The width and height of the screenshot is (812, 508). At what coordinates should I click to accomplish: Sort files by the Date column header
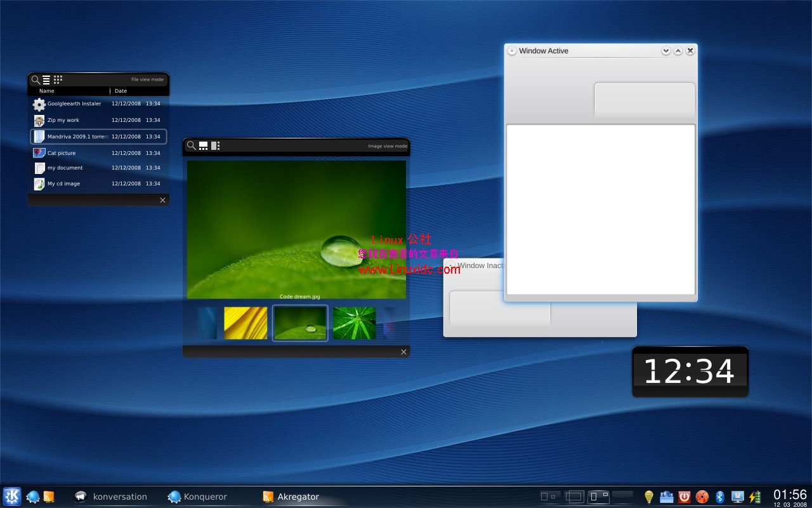click(x=121, y=91)
